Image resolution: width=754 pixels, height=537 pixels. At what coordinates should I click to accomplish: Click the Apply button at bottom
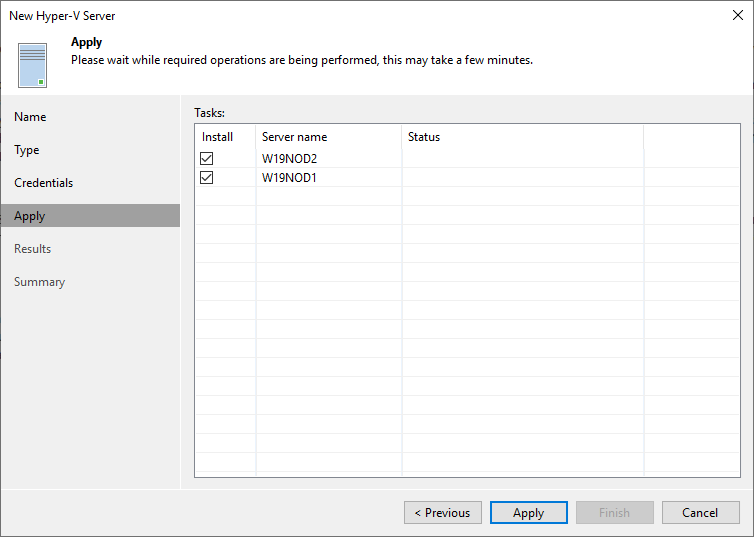click(x=528, y=512)
